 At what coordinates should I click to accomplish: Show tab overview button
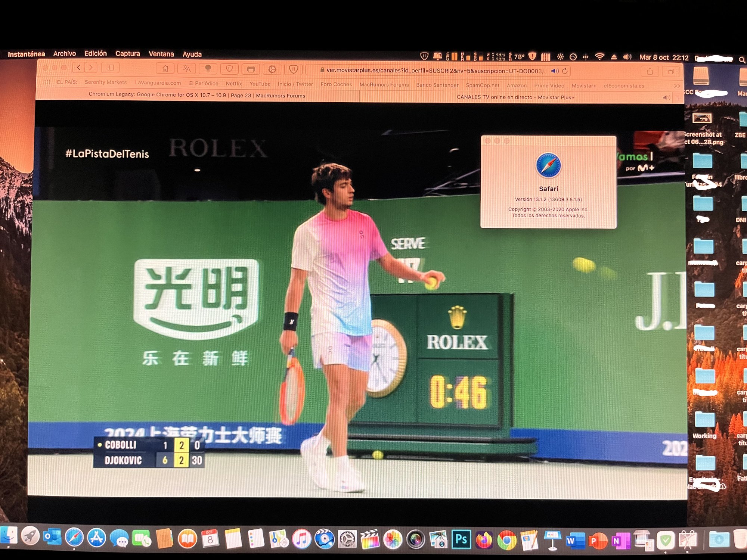point(671,72)
